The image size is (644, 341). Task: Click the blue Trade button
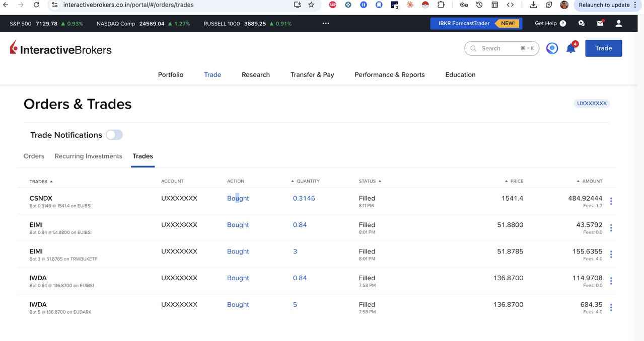(603, 48)
